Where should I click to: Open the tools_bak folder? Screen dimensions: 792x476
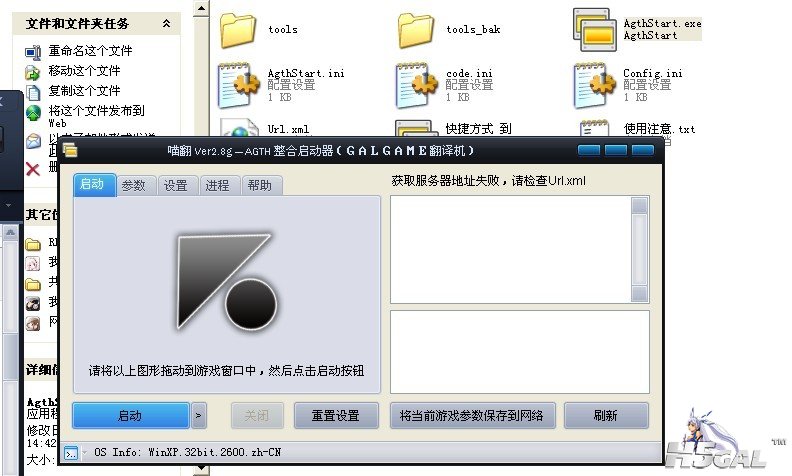pos(417,30)
